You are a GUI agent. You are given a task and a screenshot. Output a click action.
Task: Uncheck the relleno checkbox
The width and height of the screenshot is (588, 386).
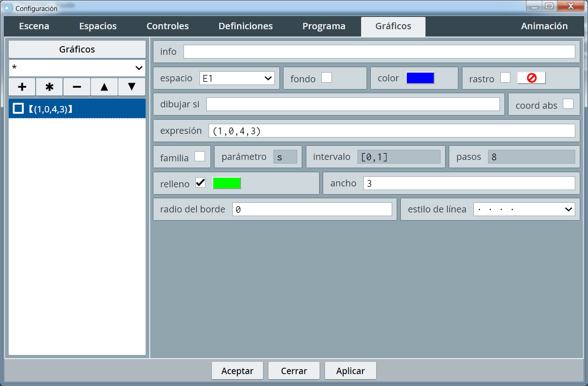click(200, 183)
